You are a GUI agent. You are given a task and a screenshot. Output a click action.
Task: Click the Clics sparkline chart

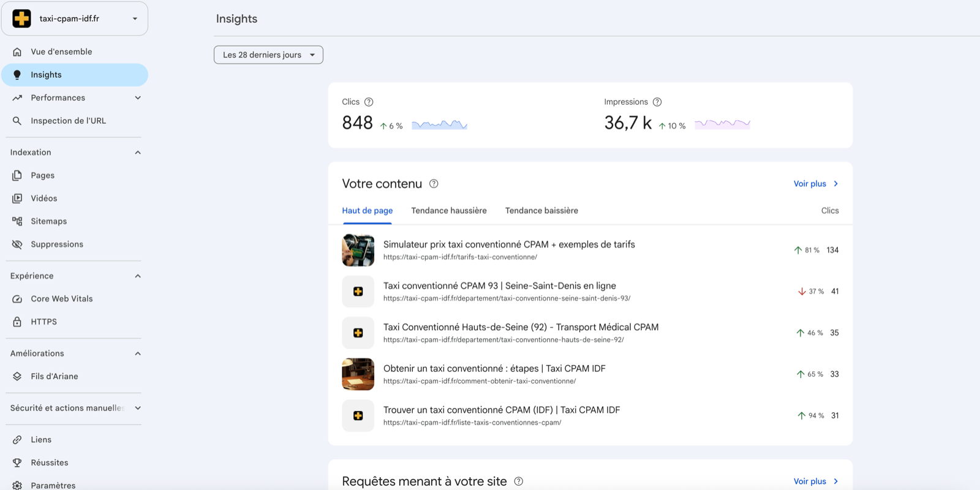tap(439, 125)
